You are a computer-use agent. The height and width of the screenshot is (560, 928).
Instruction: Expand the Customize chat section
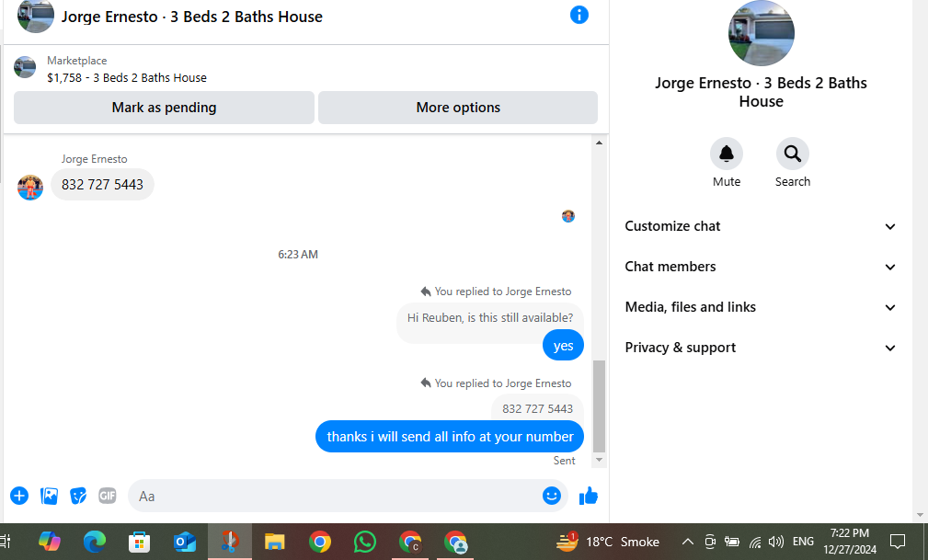click(761, 226)
